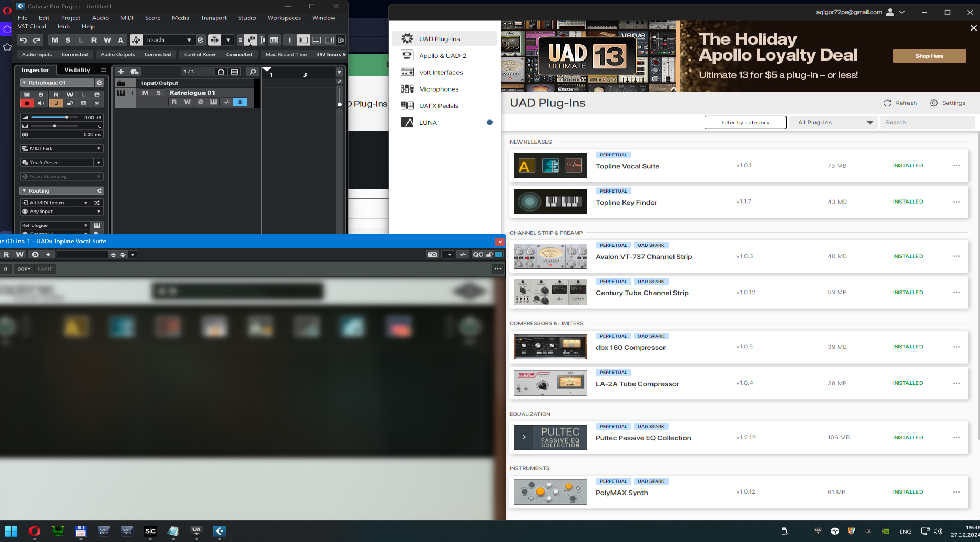Image resolution: width=980 pixels, height=542 pixels.
Task: Click COPY in the Topline plug-in header
Action: (x=24, y=269)
